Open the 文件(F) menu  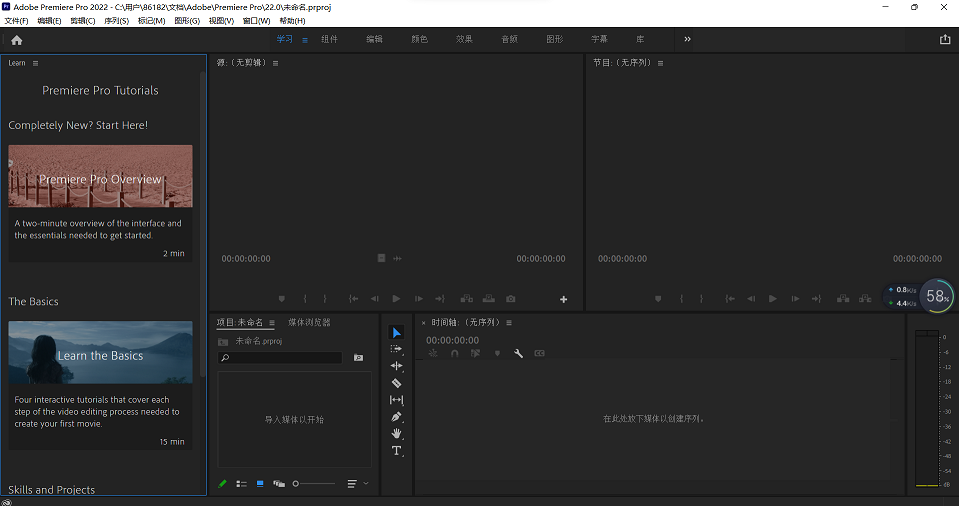point(17,21)
